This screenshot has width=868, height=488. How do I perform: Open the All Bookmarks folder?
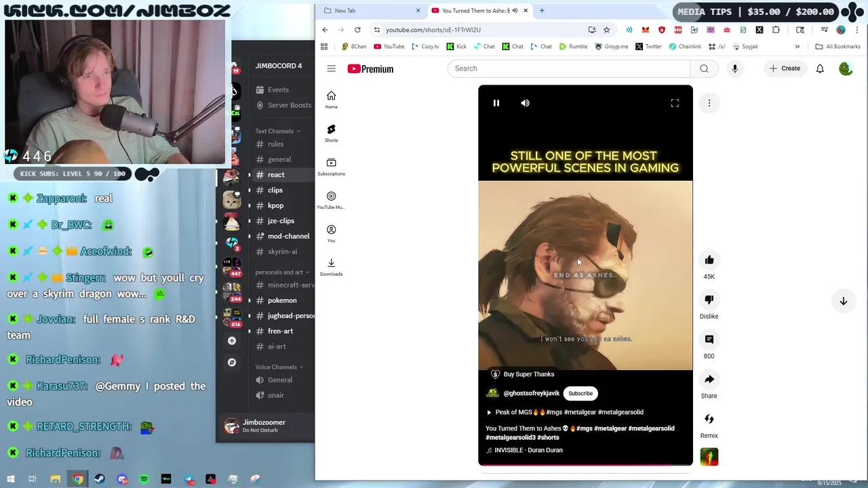point(837,47)
